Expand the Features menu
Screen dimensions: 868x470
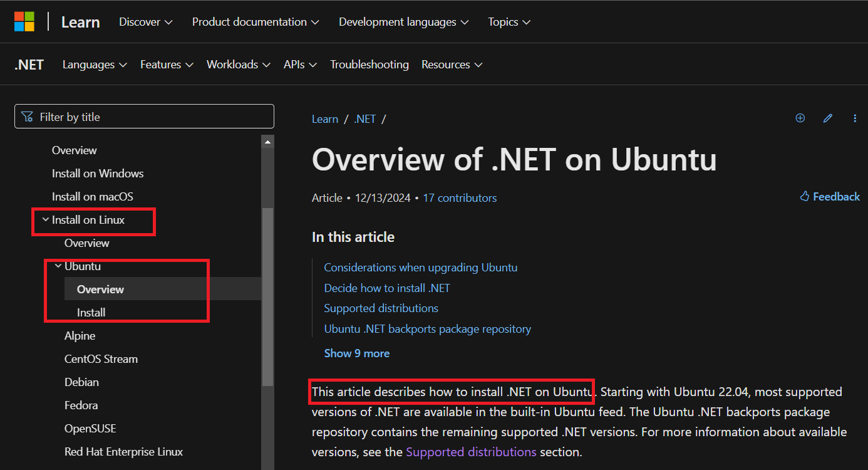167,65
